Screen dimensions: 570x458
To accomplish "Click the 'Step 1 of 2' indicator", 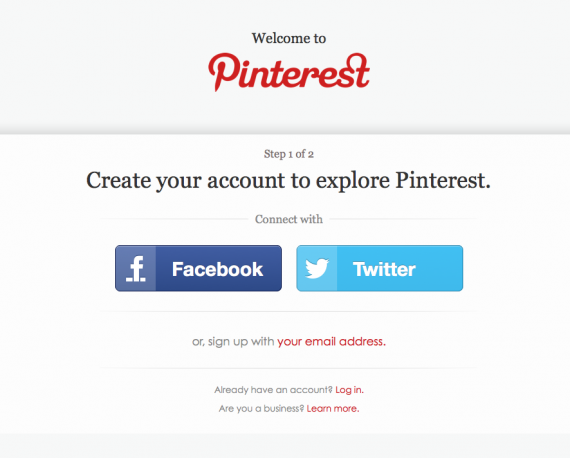I will pyautogui.click(x=289, y=154).
